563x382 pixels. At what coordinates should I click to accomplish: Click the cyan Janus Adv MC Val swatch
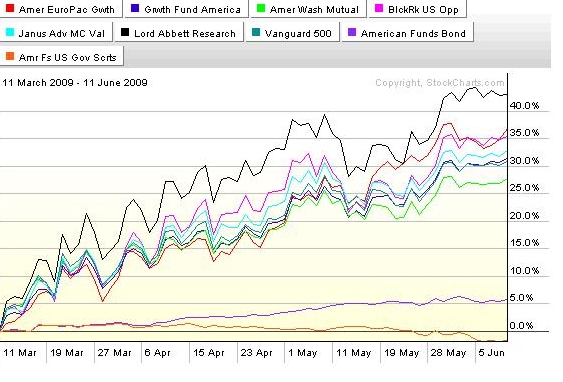click(10, 32)
